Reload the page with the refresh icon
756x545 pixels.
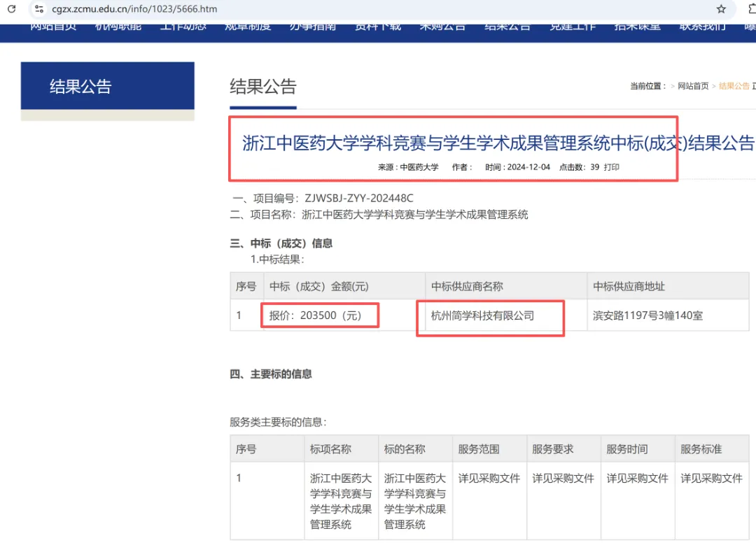pos(12,8)
